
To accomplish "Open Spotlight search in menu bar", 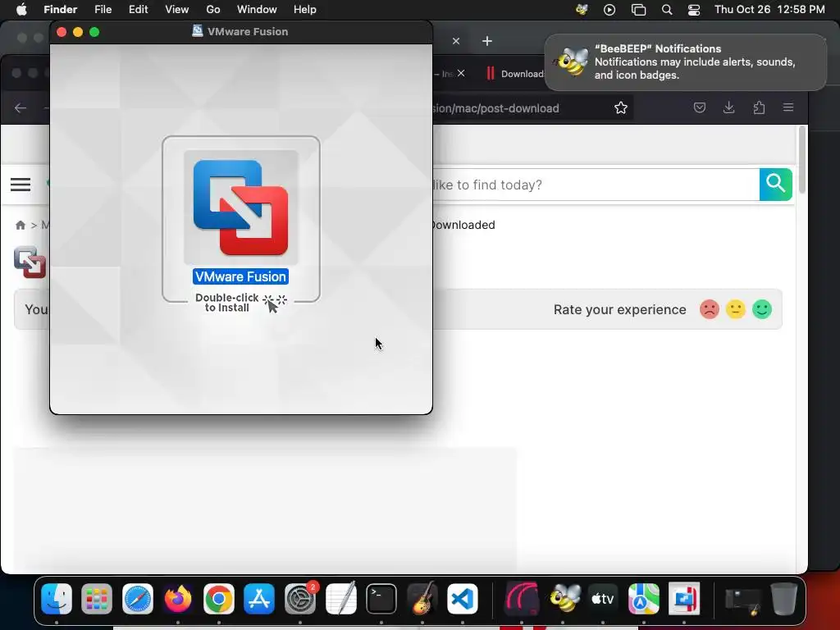I will tap(667, 10).
